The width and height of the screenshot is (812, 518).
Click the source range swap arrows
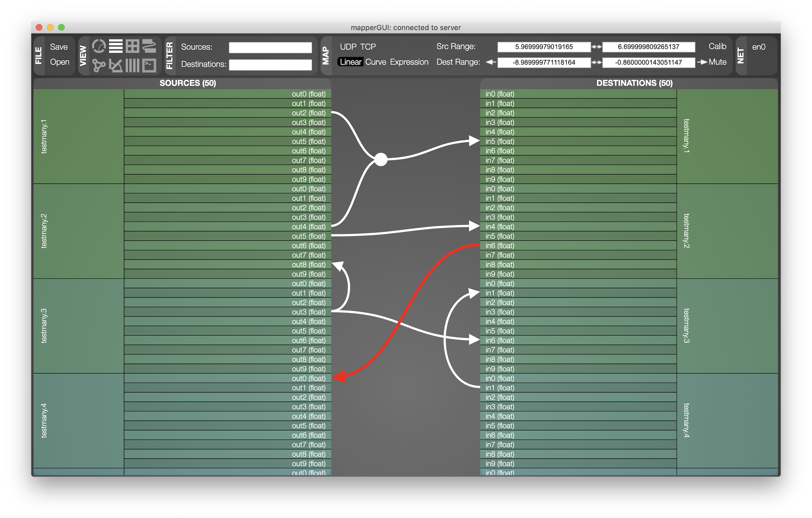[596, 47]
